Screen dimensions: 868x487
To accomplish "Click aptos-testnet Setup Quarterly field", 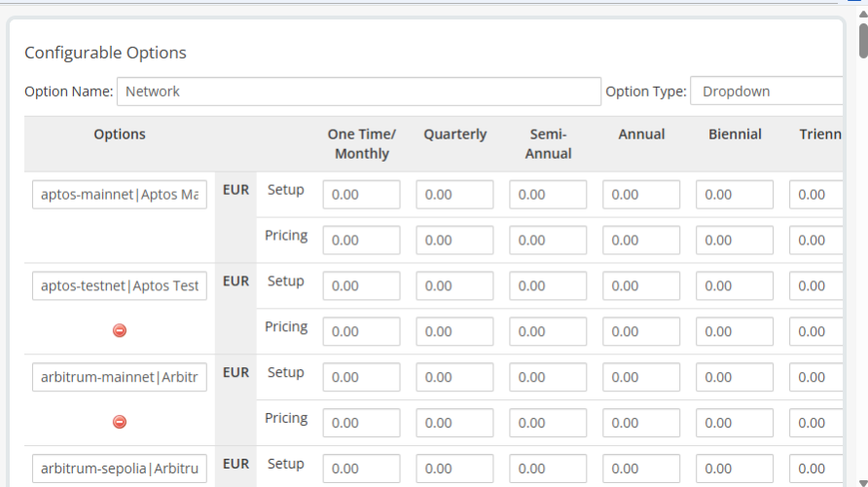I will click(455, 286).
